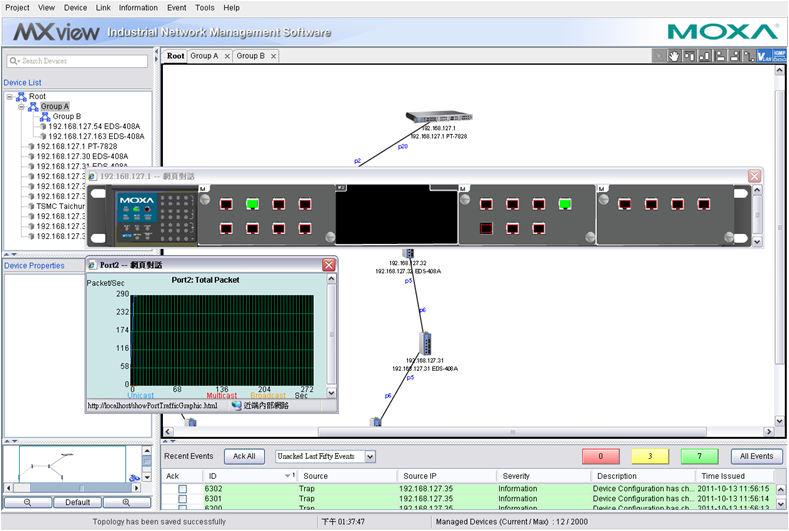Click the align bottom toolbar icon
The image size is (789, 531).
pos(705,56)
